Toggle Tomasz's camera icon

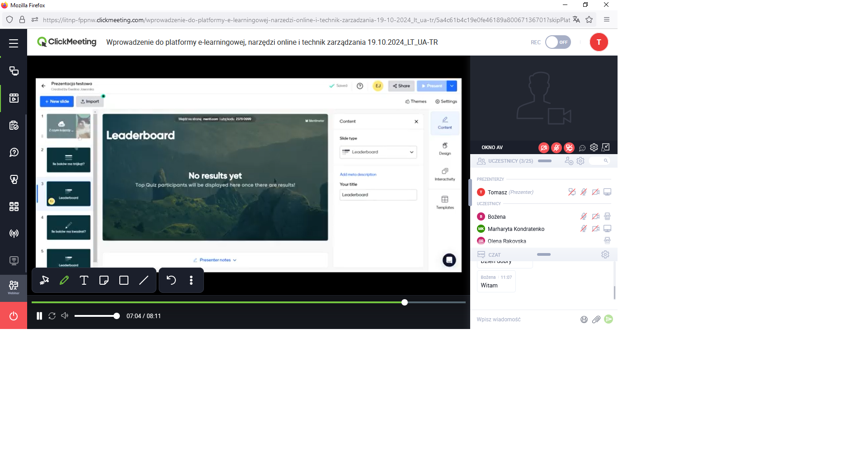coord(596,192)
